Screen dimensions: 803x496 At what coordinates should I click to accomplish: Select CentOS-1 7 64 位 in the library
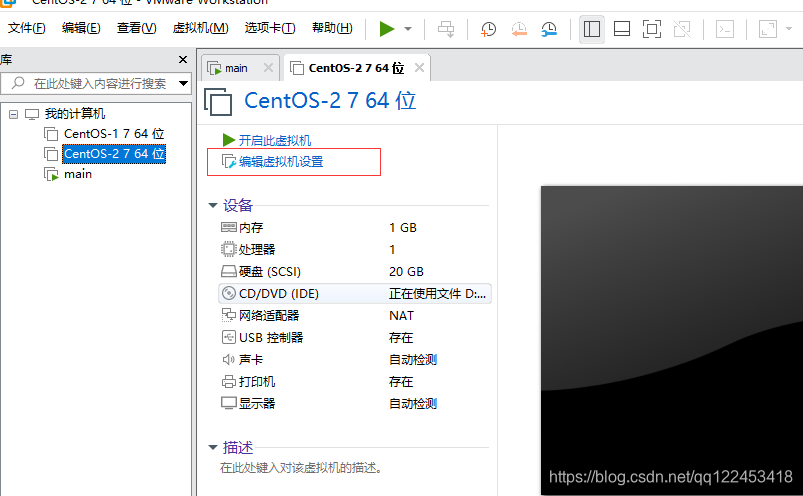point(114,134)
